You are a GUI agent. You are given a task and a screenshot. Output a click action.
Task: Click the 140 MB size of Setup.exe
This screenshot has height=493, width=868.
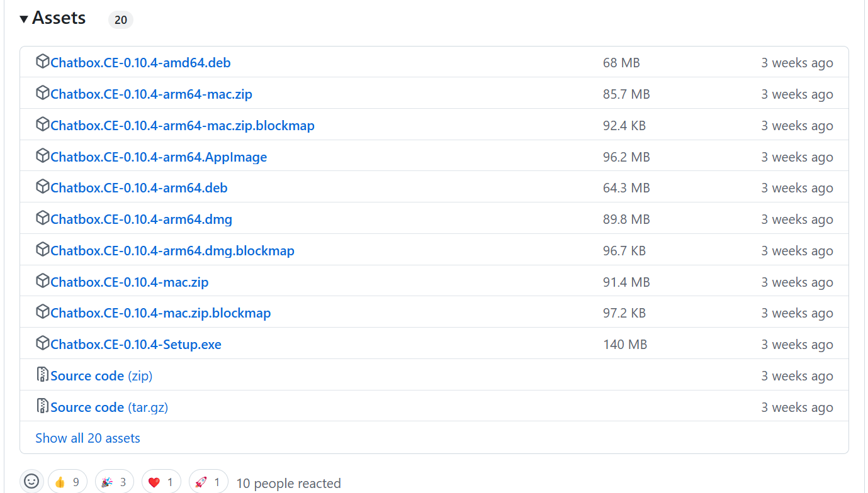[x=625, y=345]
